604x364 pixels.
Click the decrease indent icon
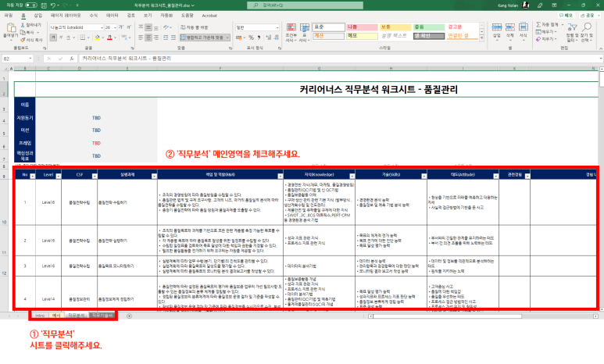coord(166,37)
